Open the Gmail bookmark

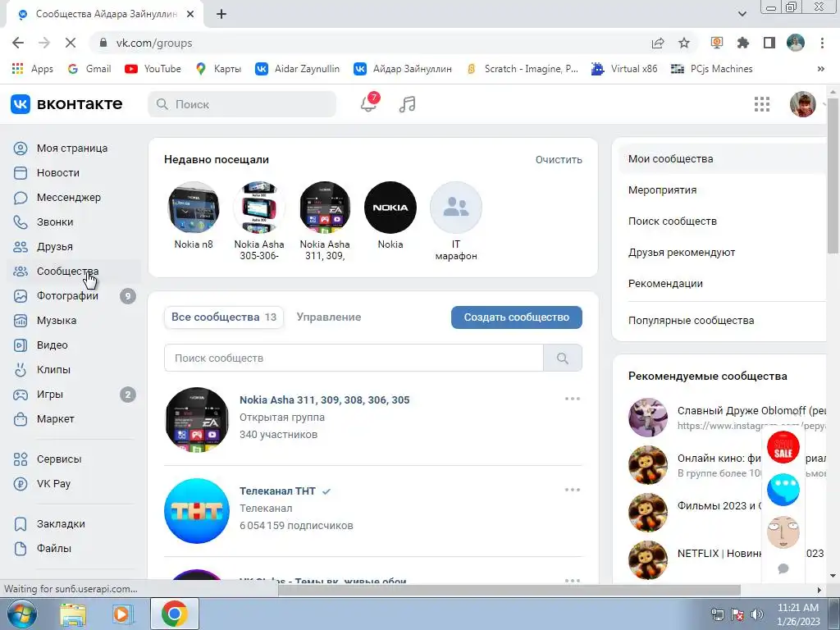pyautogui.click(x=89, y=69)
